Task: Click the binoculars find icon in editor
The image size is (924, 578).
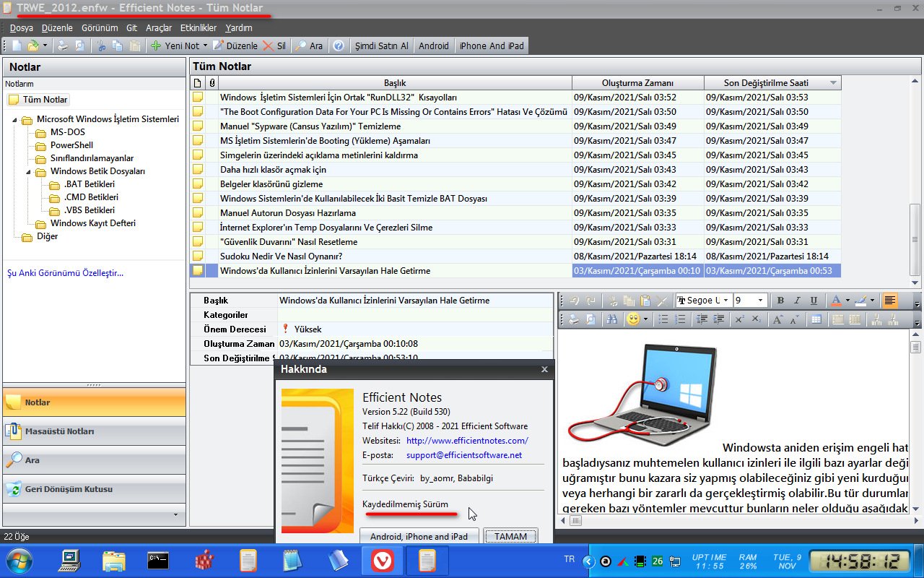Action: (x=613, y=319)
